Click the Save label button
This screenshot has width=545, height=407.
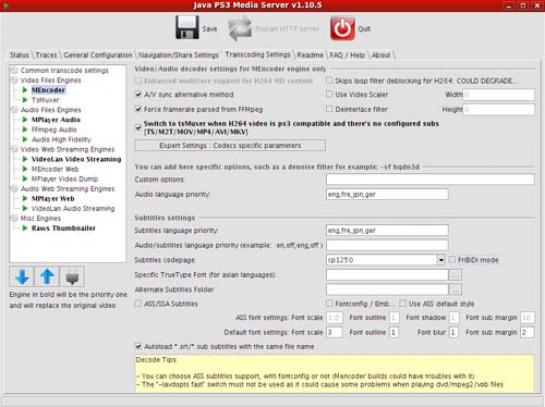coord(210,29)
